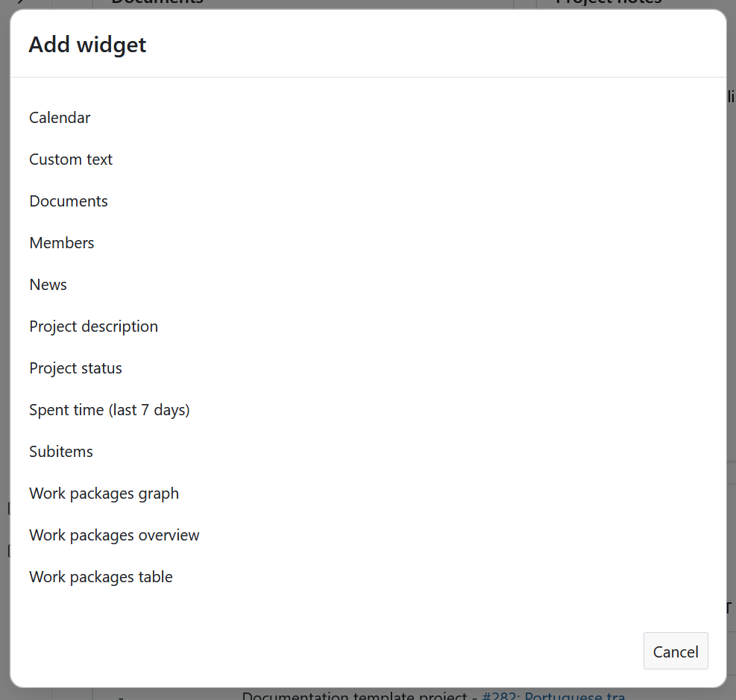Add the Project description widget

point(93,326)
